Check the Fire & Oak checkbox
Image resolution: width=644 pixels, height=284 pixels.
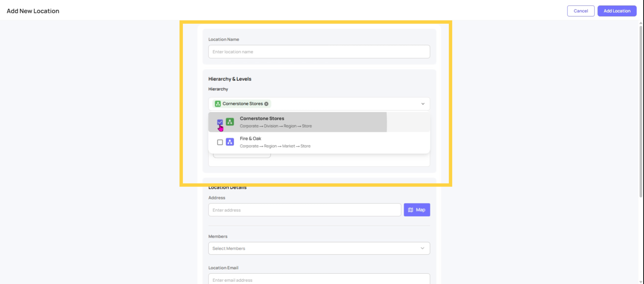click(x=220, y=142)
